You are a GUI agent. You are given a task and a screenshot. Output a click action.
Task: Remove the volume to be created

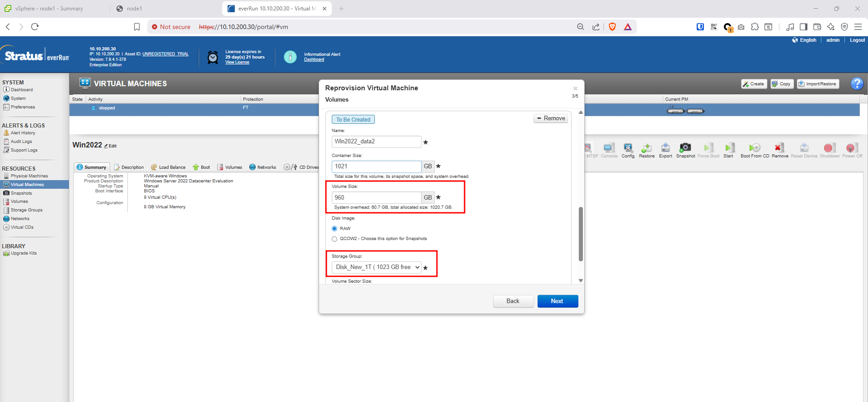(551, 118)
